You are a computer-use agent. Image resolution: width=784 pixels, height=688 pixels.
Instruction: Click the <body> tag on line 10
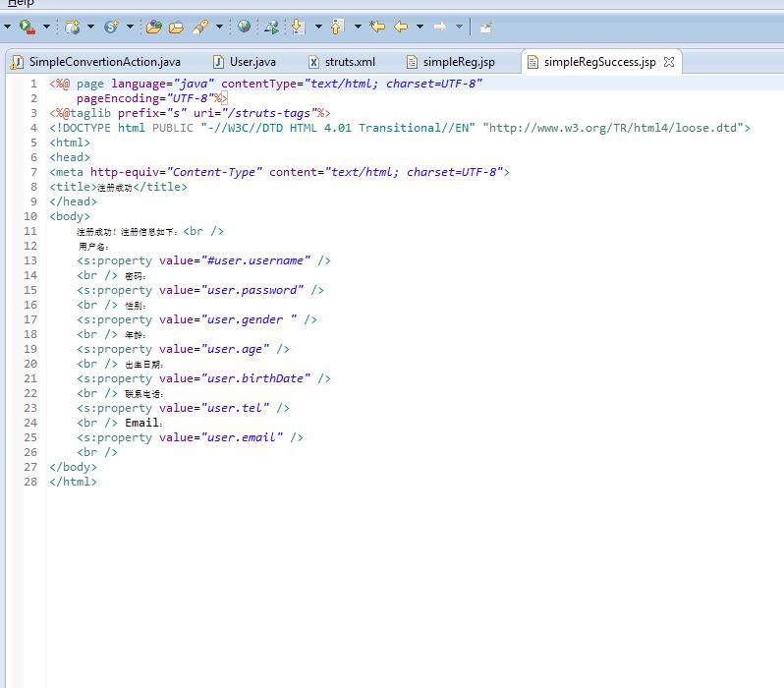[x=70, y=216]
